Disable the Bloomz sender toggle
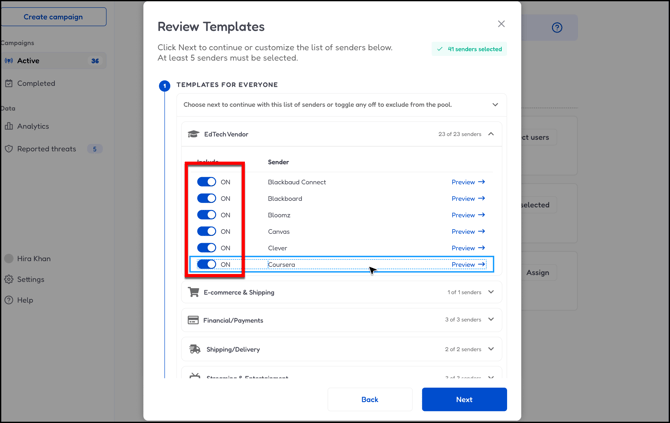This screenshot has width=670, height=423. tap(206, 215)
